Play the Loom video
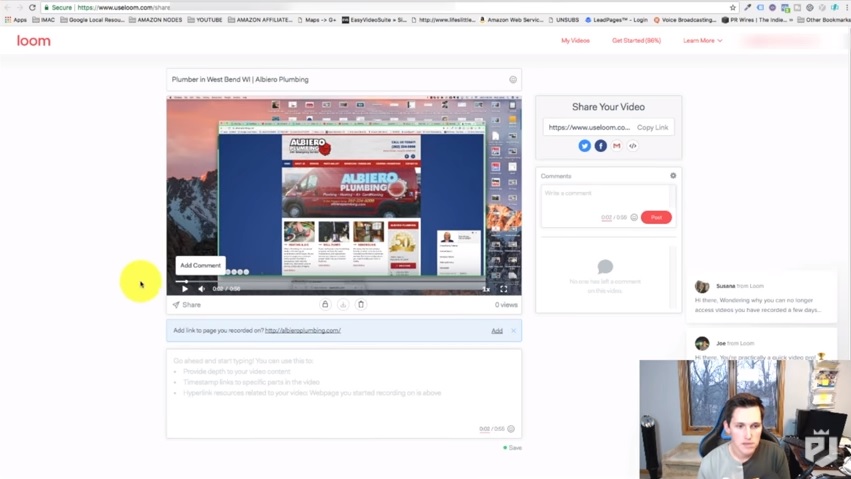This screenshot has width=851, height=479. pos(185,289)
